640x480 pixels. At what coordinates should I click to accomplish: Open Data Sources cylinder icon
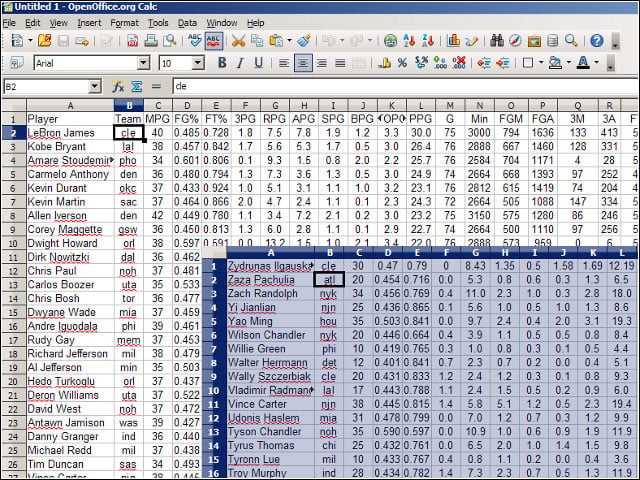pyautogui.click(x=552, y=40)
